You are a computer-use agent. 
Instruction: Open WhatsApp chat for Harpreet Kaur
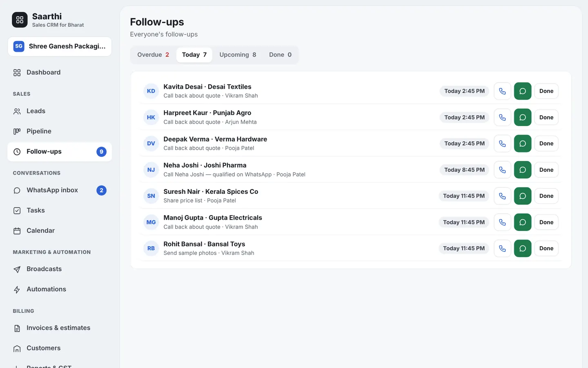point(523,117)
